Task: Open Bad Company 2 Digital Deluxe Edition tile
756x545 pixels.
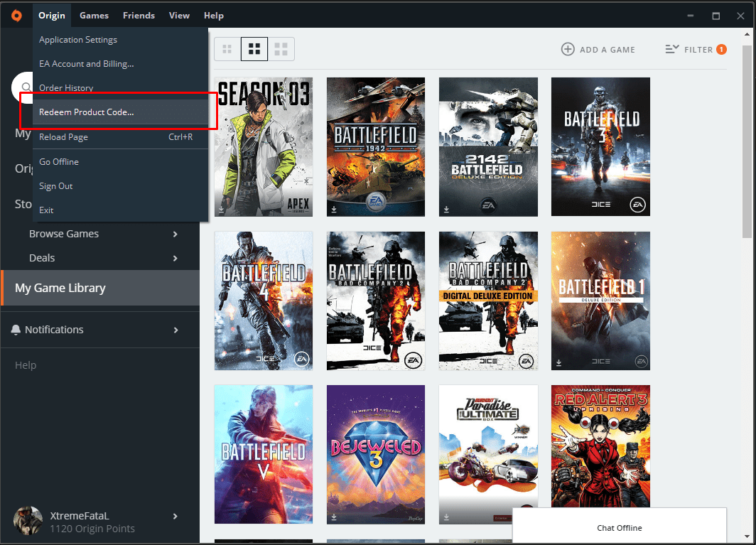Action: coord(488,301)
